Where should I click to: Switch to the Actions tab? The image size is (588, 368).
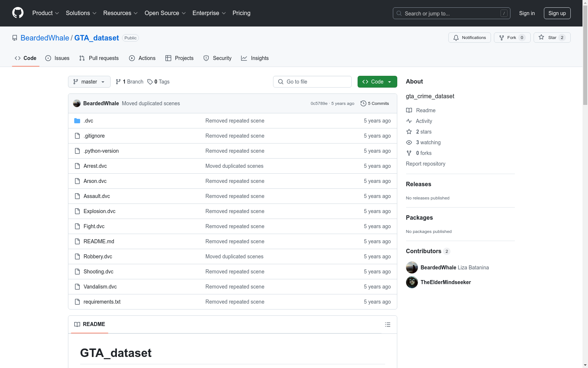click(142, 58)
